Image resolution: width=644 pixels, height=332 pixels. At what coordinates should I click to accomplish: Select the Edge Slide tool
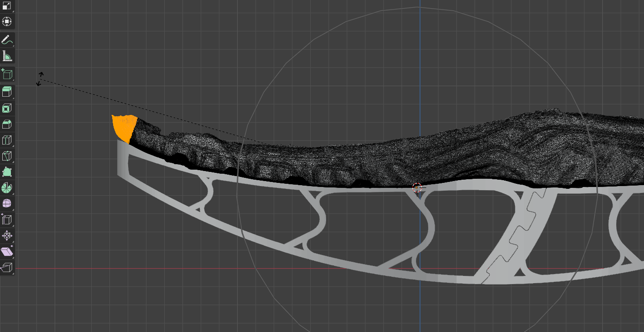(7, 220)
